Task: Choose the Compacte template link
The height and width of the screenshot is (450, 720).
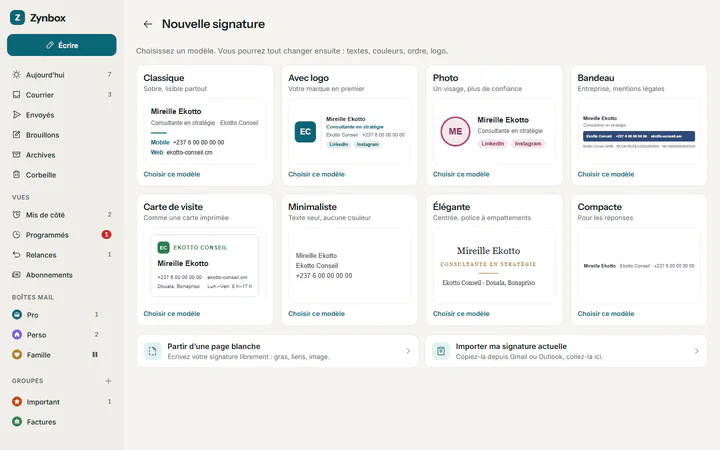Action: point(606,314)
